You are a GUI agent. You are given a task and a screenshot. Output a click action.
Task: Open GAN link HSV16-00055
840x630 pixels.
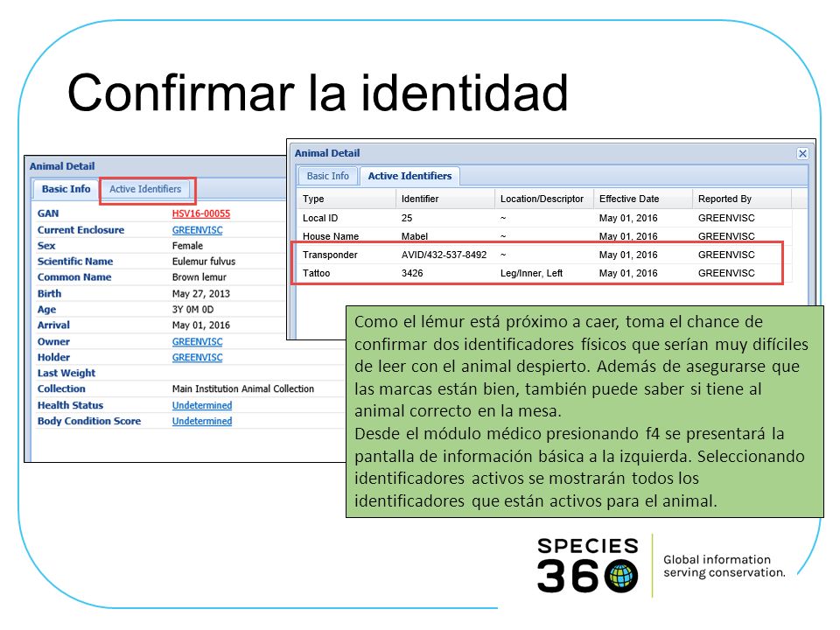(201, 213)
